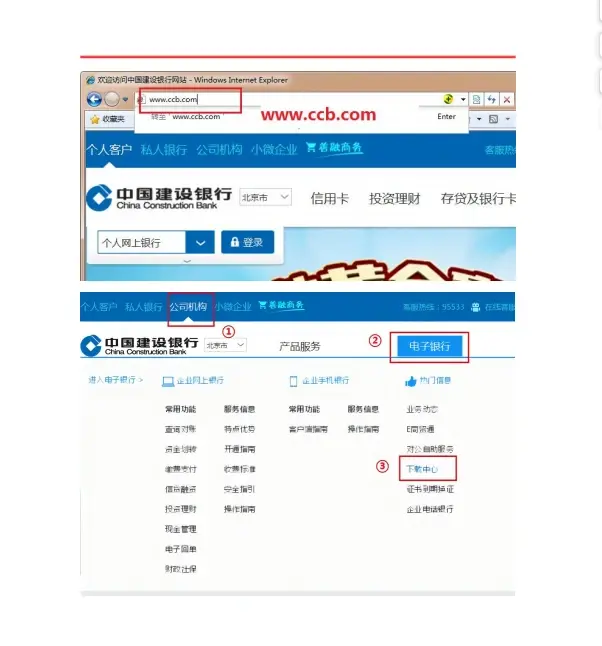Click the online customer service headset icon
Viewport: 602px width, 646px height.
(x=476, y=307)
